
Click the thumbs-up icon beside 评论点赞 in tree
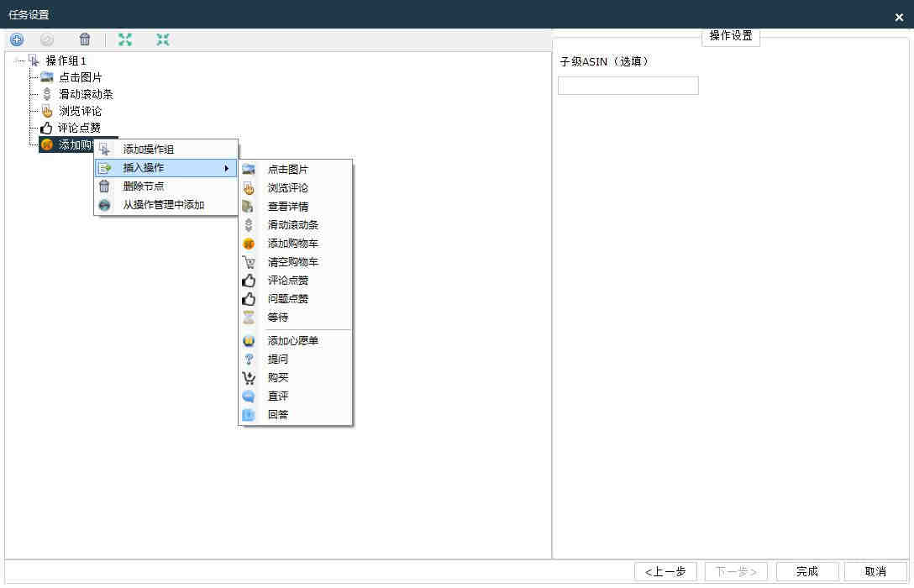(x=46, y=129)
